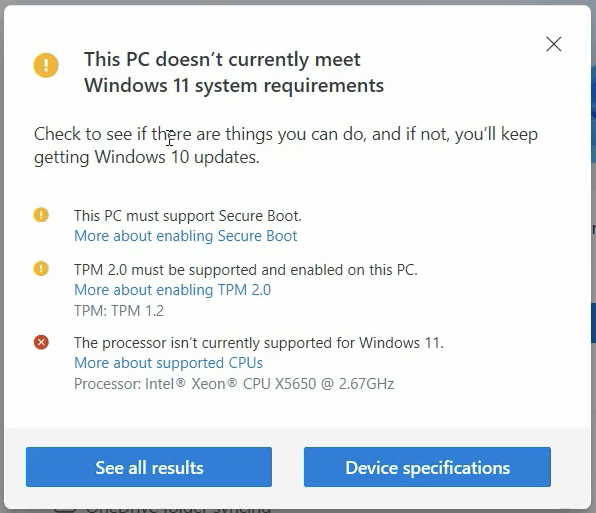Click the warning icon beside Secure Boot requirement

[x=41, y=215]
